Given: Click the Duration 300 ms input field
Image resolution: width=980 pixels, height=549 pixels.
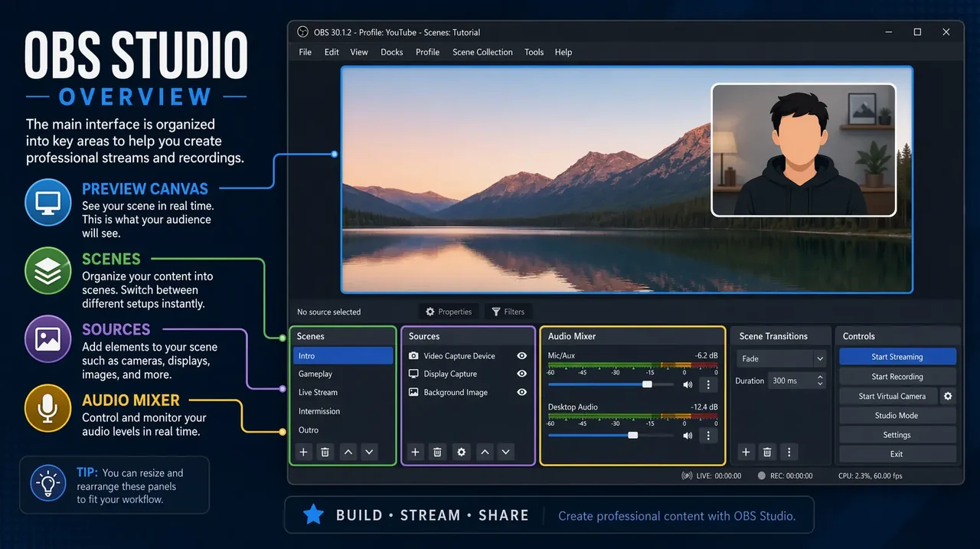Looking at the screenshot, I should click(x=791, y=381).
